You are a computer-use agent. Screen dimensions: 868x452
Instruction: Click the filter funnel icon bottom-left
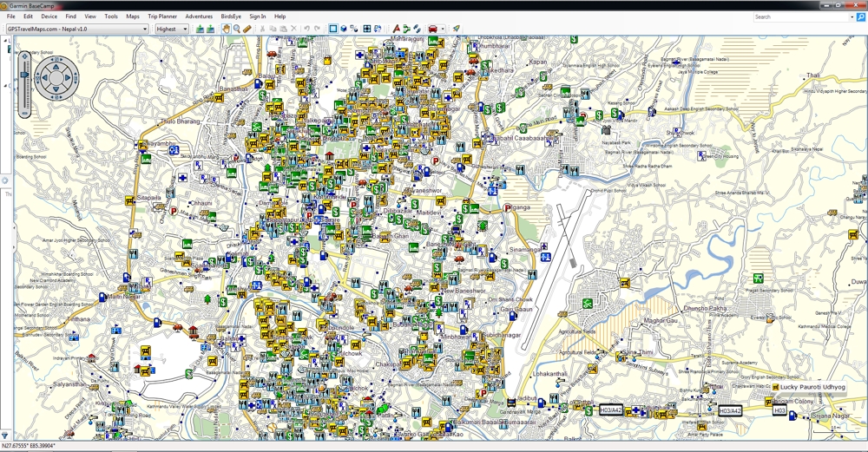[x=5, y=436]
